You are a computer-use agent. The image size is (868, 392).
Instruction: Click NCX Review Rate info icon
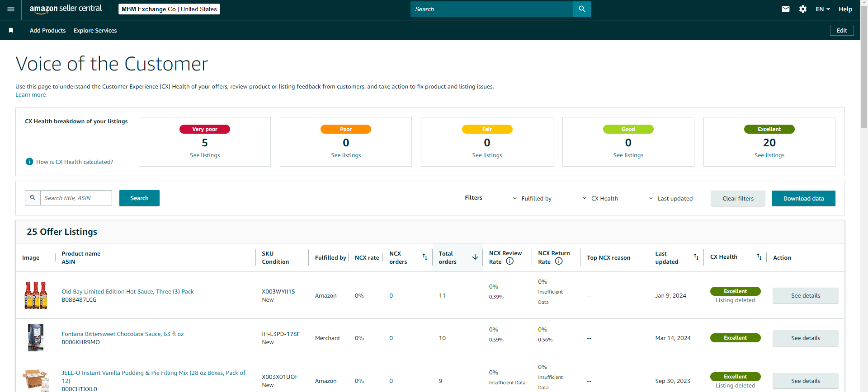click(x=509, y=261)
